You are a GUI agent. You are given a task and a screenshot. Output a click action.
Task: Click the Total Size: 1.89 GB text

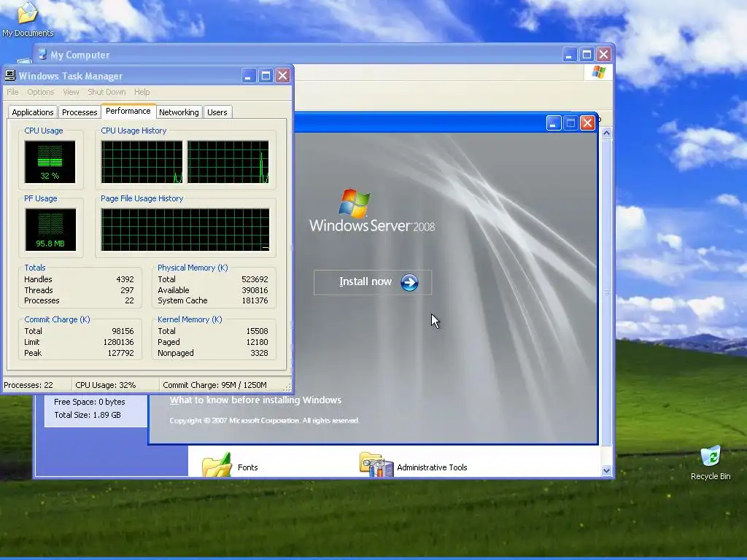88,415
